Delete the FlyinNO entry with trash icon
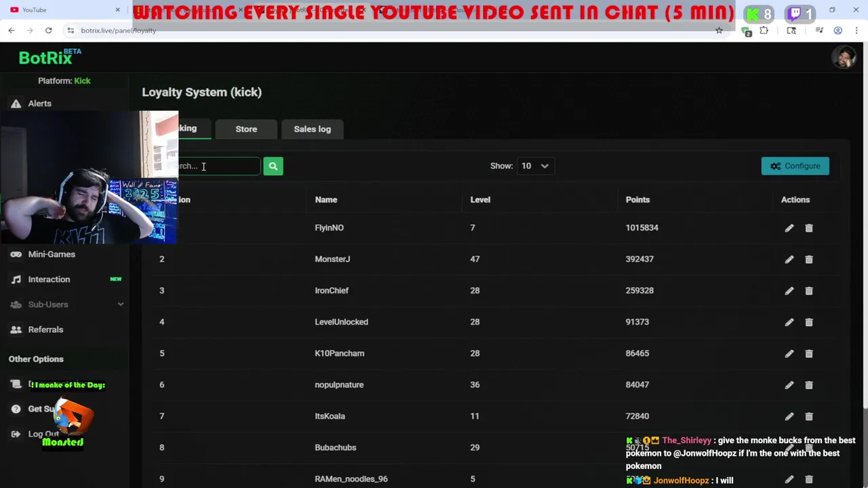 pos(809,228)
